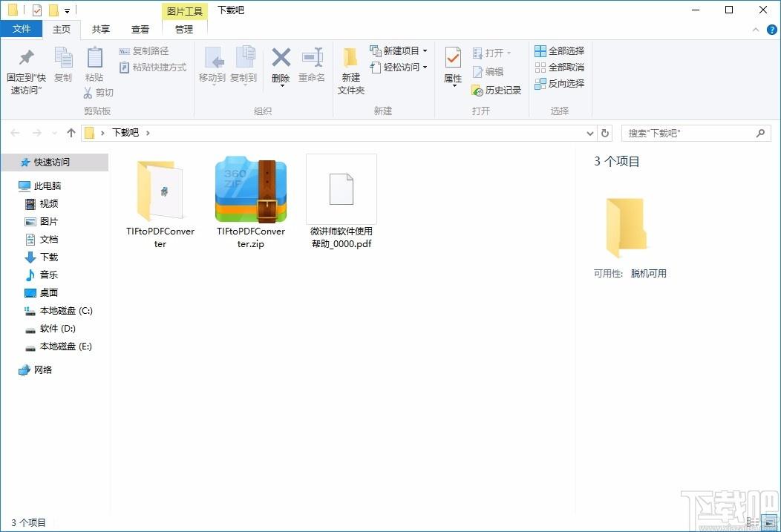This screenshot has height=532, width=781.
Task: Click the search magnifier icon
Action: pos(760,133)
